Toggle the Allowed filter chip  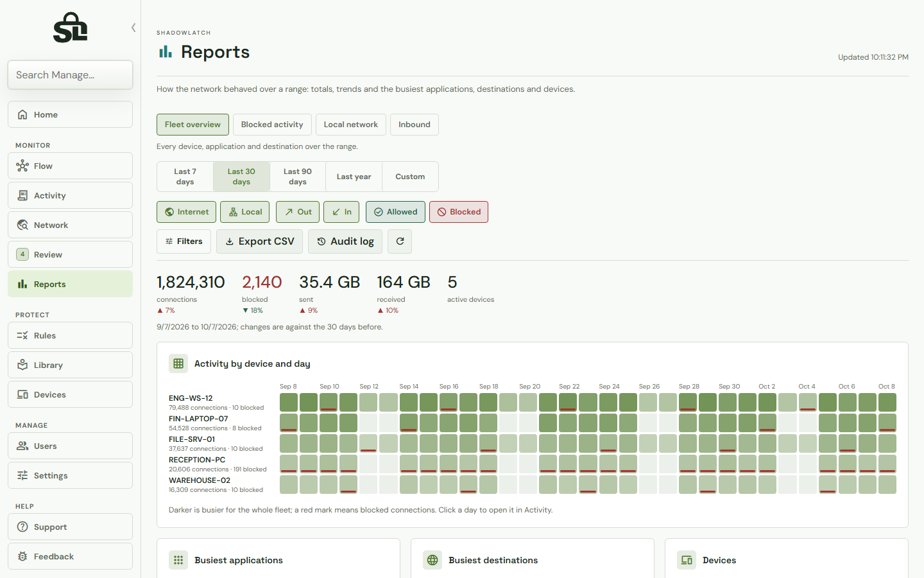tap(395, 212)
